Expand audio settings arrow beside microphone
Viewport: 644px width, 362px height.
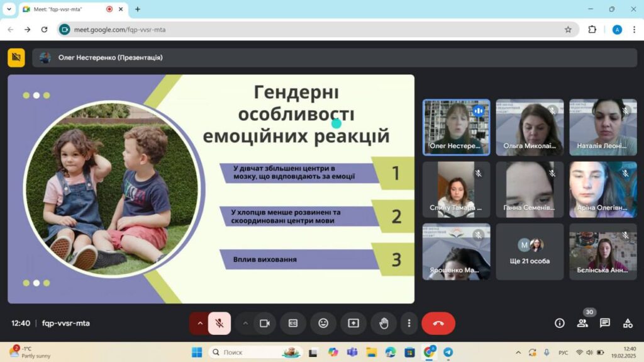pyautogui.click(x=200, y=323)
